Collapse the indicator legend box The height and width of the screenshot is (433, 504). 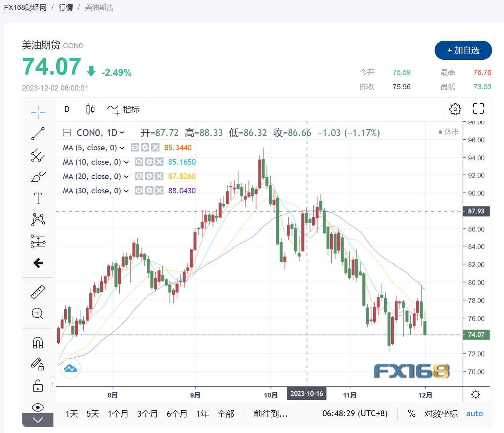pyautogui.click(x=67, y=133)
